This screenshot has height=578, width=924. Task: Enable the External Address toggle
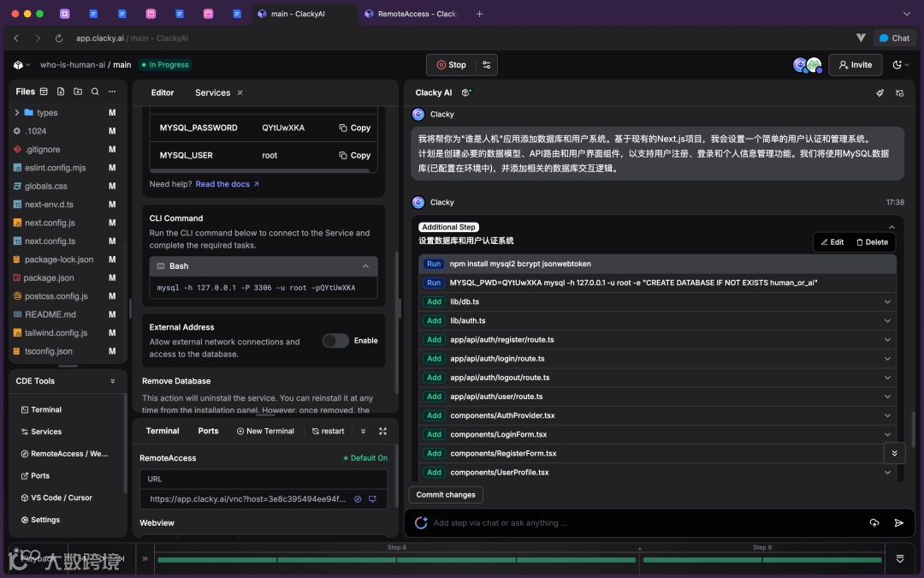(x=335, y=341)
